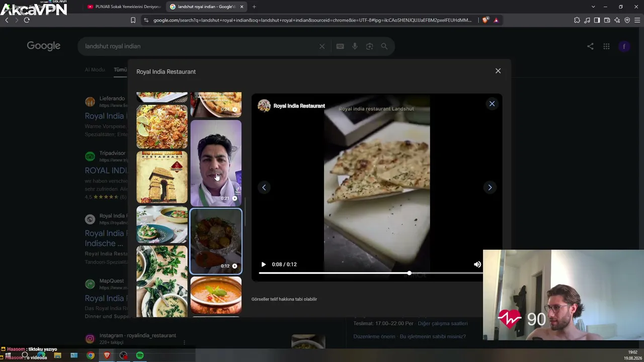Mute the video volume
This screenshot has height=362, width=644.
[x=477, y=264]
